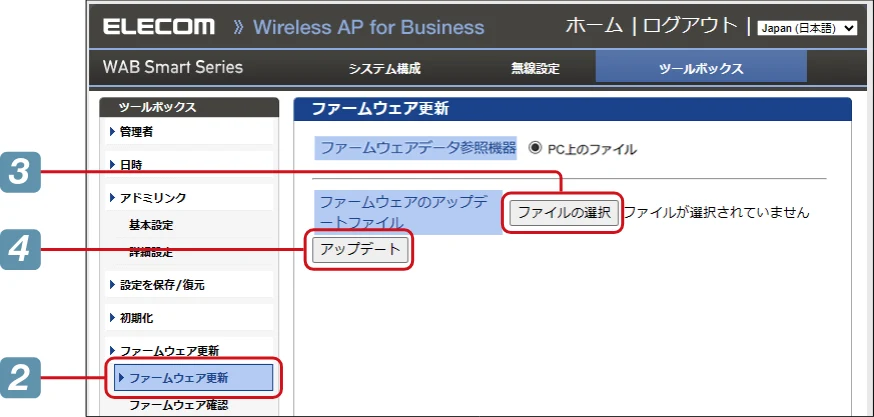Viewport: 874px width, 417px height.
Task: Click the ツールボックス sidebar header
Action: 188,108
